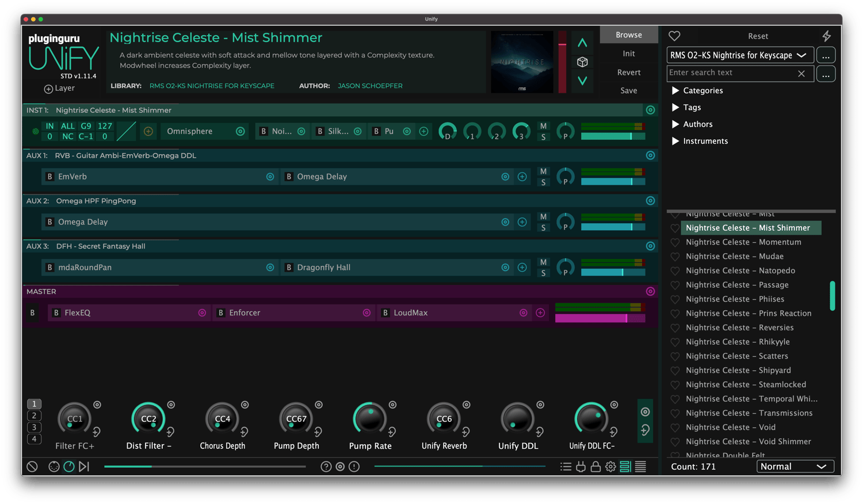Click Reset in the browser panel

758,36
